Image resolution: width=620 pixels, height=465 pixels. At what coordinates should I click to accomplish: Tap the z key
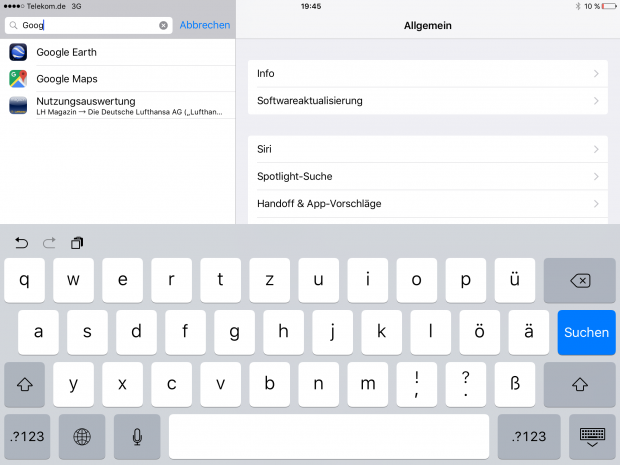(x=270, y=280)
